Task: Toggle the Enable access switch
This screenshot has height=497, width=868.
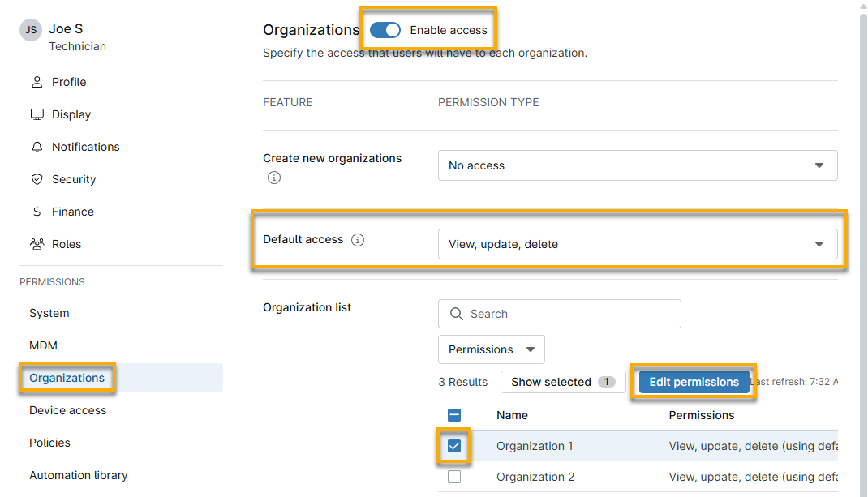Action: pyautogui.click(x=385, y=30)
